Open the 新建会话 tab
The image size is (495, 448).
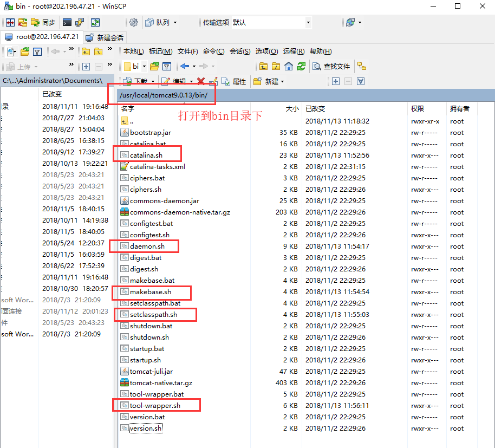[x=105, y=37]
